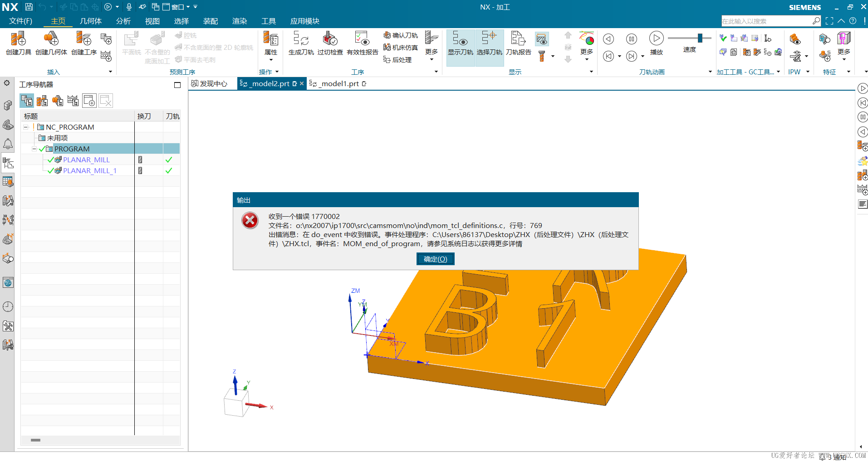Close the _model2.prt document tab
The image size is (868, 461).
point(302,83)
